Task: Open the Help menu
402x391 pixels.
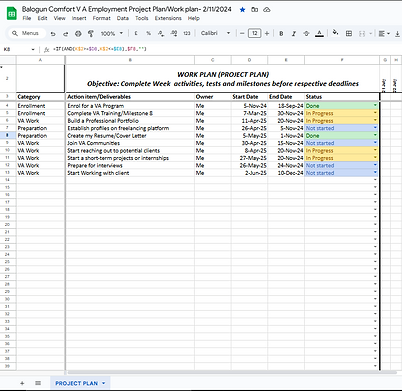Action: (193, 18)
